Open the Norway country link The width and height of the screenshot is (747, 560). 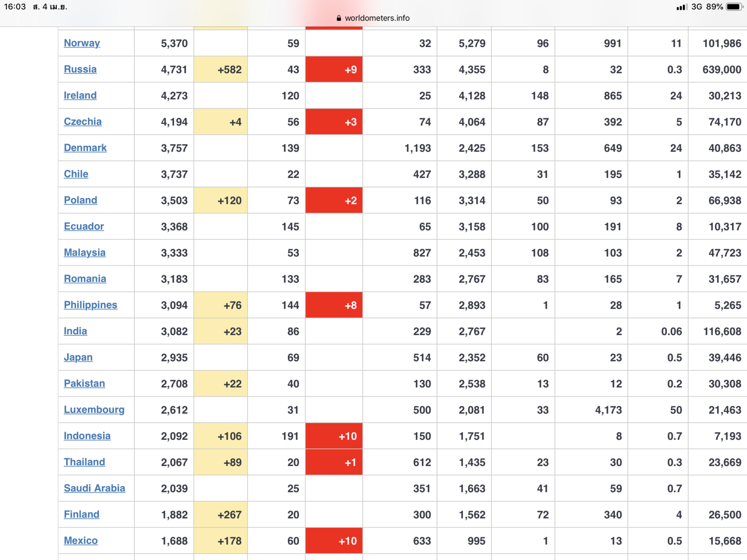[82, 43]
